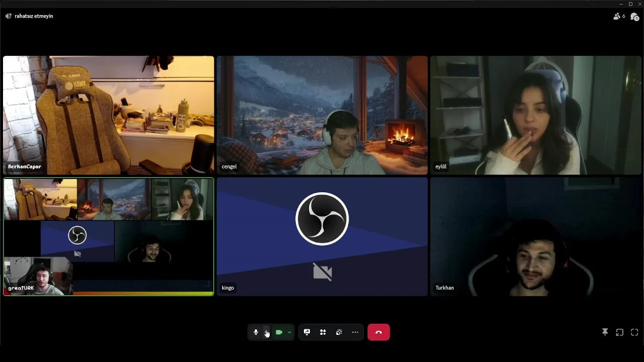Open the Activities launcher icon
The width and height of the screenshot is (644, 362).
[x=323, y=332]
